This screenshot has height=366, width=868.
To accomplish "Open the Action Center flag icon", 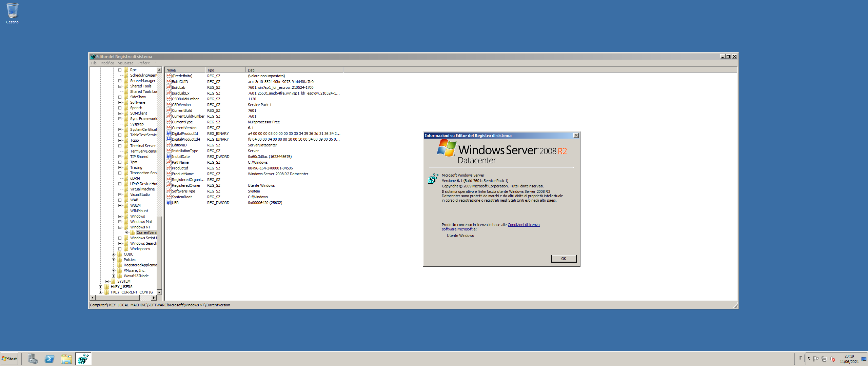I will coord(816,359).
